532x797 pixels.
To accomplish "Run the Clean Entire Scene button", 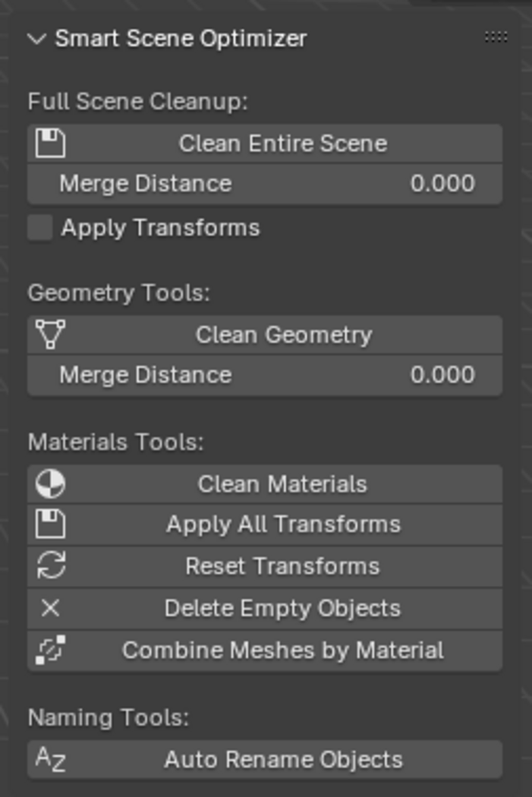I will 283,143.
